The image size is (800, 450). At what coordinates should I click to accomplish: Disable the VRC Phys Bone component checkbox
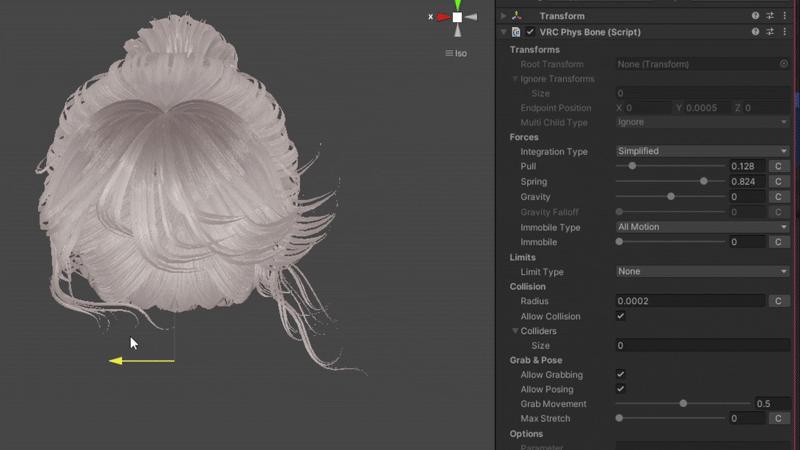530,32
